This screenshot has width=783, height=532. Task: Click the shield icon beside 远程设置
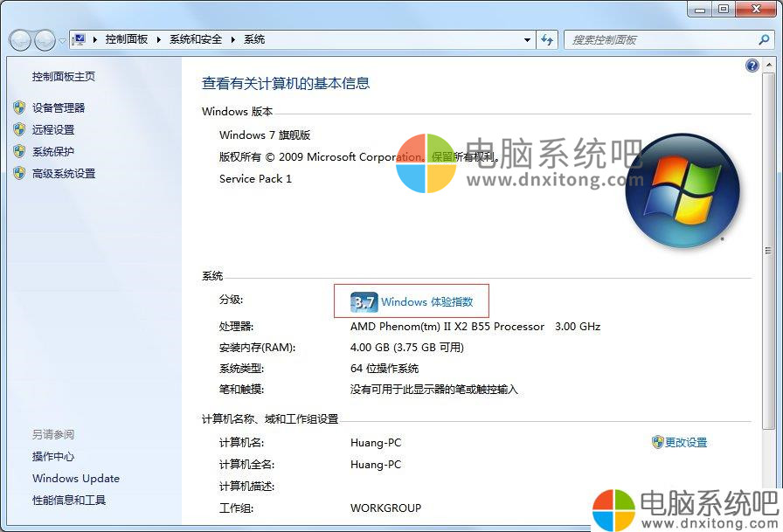19,129
